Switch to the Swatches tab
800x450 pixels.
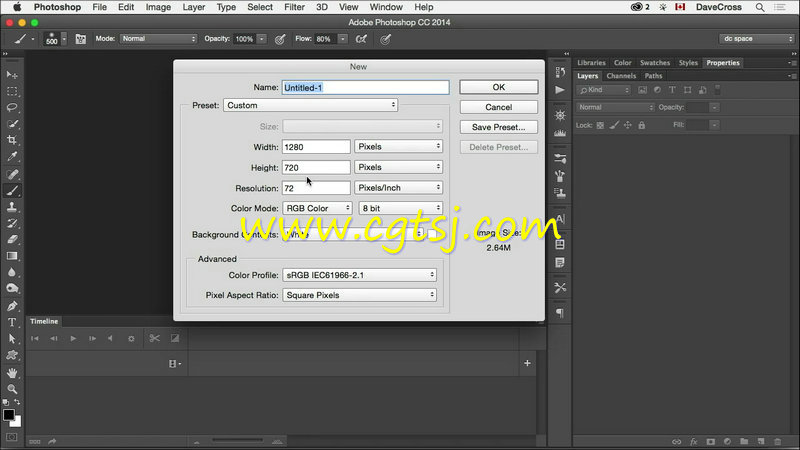pos(655,63)
